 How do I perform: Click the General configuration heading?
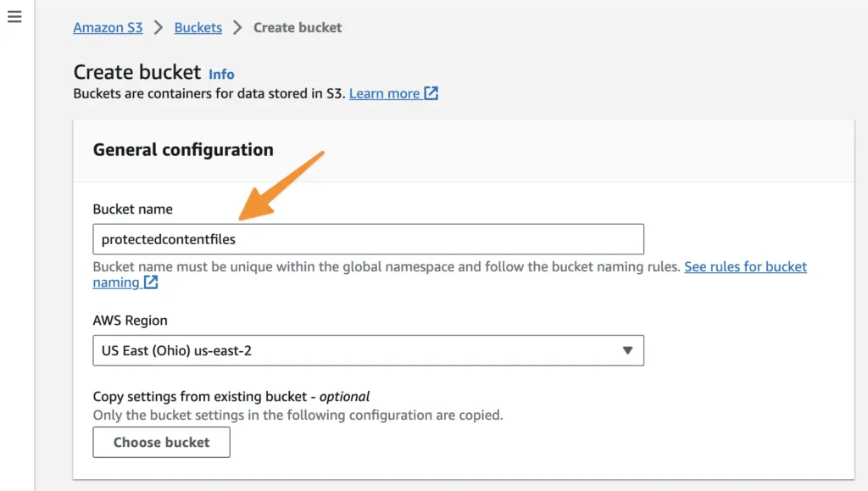183,150
